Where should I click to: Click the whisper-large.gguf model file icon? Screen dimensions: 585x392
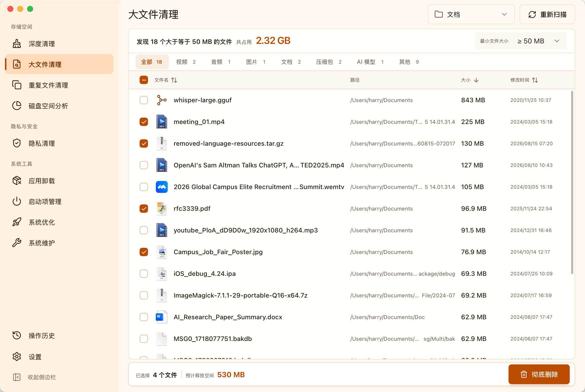click(162, 100)
